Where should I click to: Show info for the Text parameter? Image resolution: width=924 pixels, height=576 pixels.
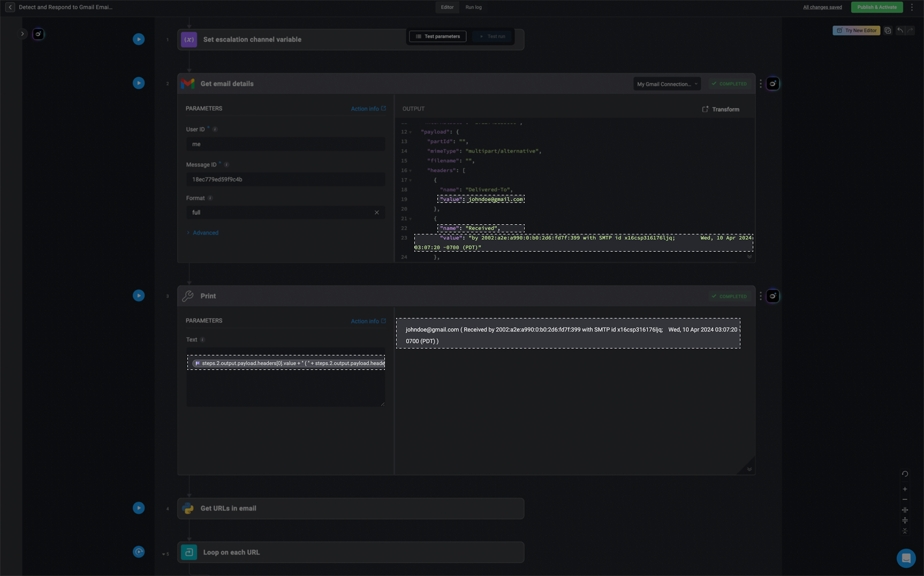[202, 340]
